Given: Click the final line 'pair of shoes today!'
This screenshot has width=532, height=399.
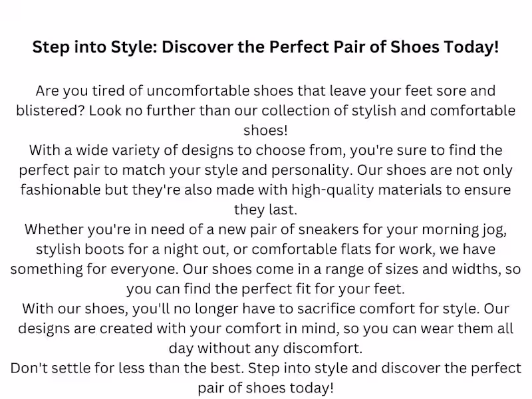Looking at the screenshot, I should tap(265, 389).
